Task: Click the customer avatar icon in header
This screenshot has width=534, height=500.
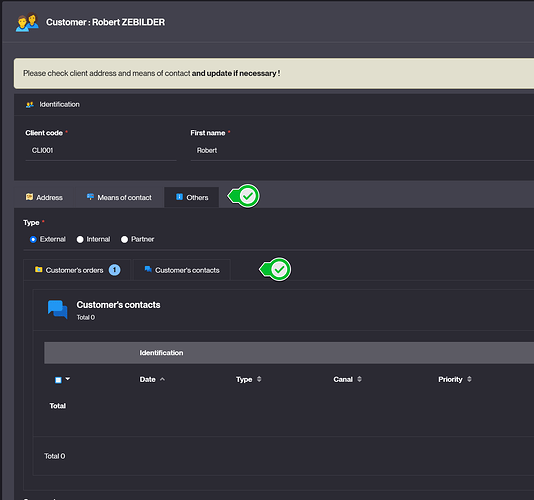Action: [x=27, y=22]
